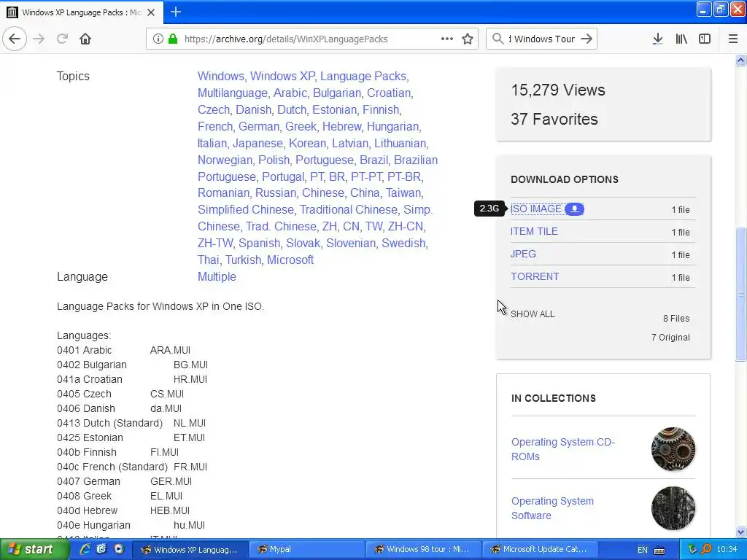747x560 pixels.
Task: Open page actions three-dot menu
Action: [447, 39]
